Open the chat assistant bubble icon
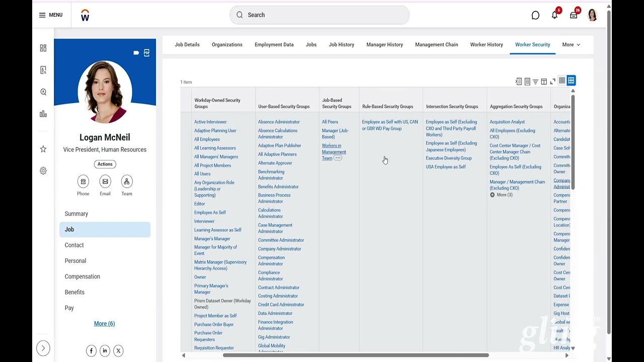This screenshot has width=644, height=362. (x=535, y=16)
